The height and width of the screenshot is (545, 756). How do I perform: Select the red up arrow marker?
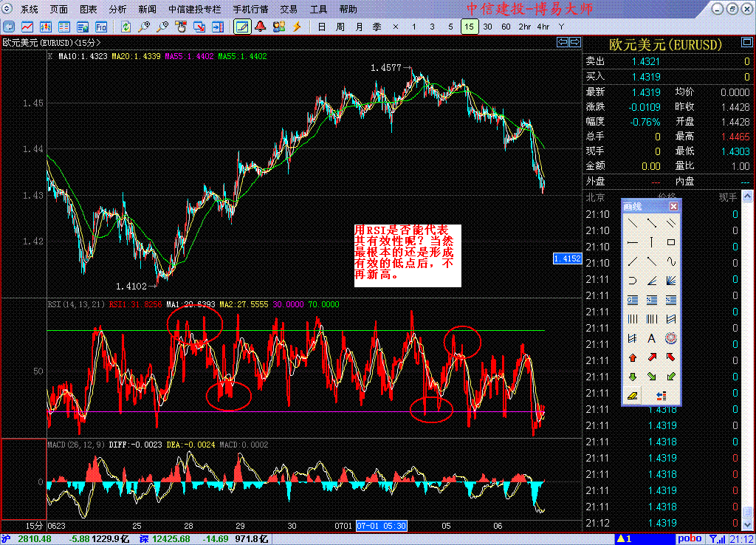(x=633, y=357)
